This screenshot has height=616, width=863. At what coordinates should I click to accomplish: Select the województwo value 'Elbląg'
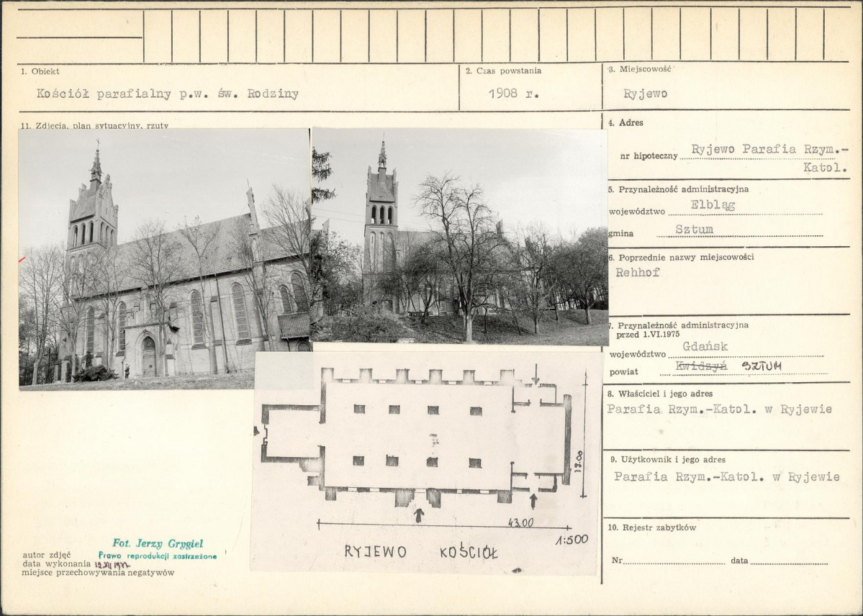[x=713, y=205]
